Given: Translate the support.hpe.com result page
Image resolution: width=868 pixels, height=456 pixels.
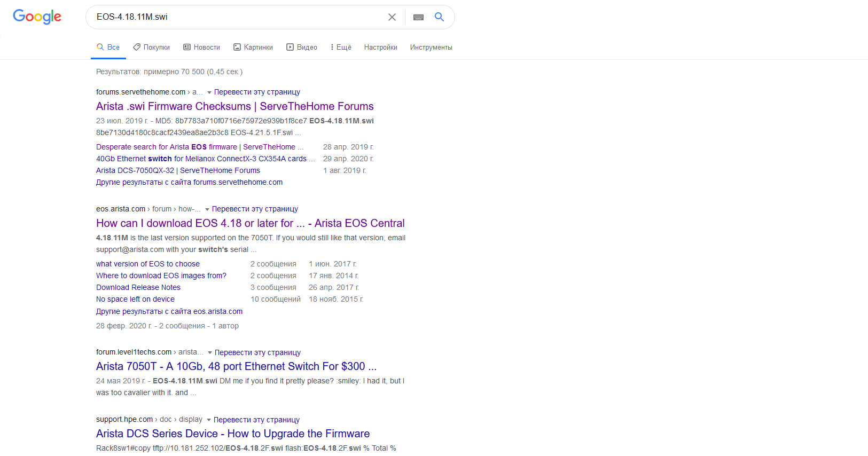Looking at the screenshot, I should point(256,420).
